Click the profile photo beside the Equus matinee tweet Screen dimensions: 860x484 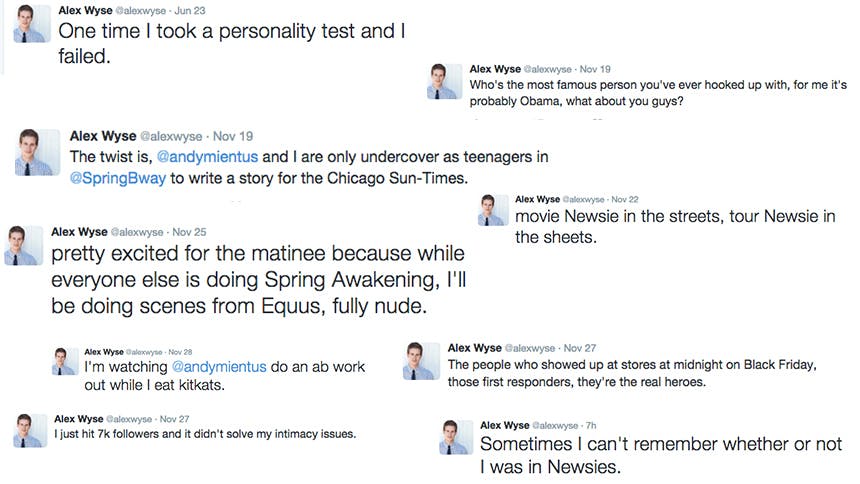tap(23, 246)
